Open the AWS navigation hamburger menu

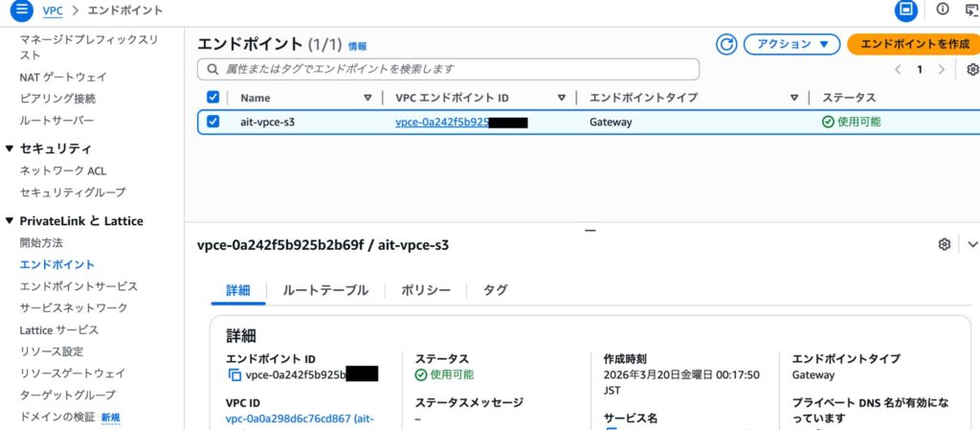point(21,11)
